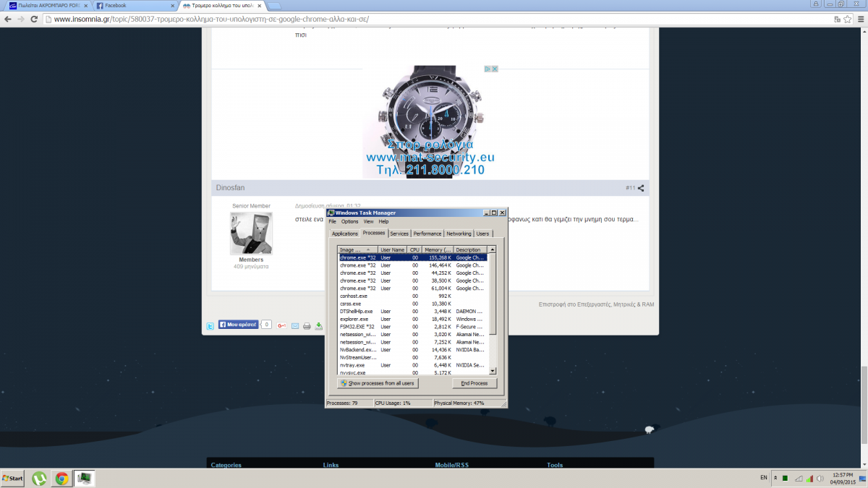Click the #11 post number link

(630, 188)
